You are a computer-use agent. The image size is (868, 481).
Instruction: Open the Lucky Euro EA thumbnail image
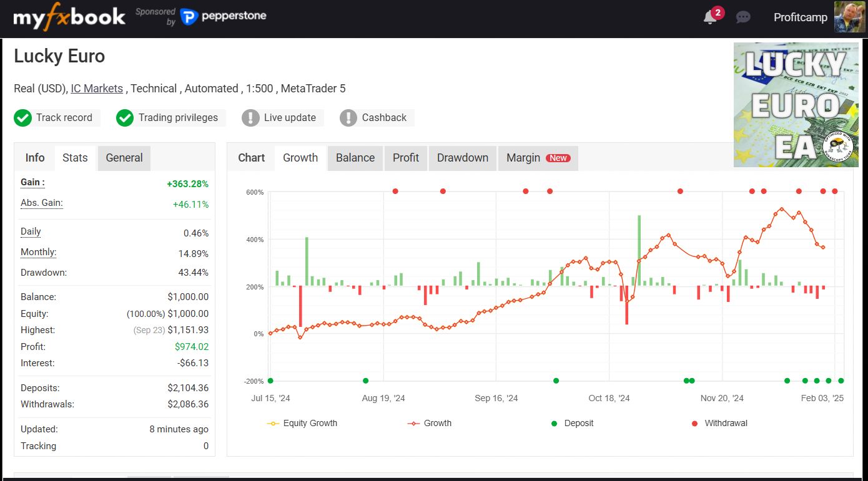click(796, 104)
